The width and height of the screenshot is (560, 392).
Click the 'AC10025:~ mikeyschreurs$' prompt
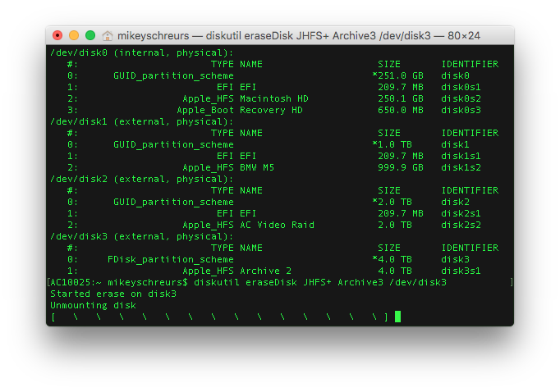pyautogui.click(x=119, y=282)
